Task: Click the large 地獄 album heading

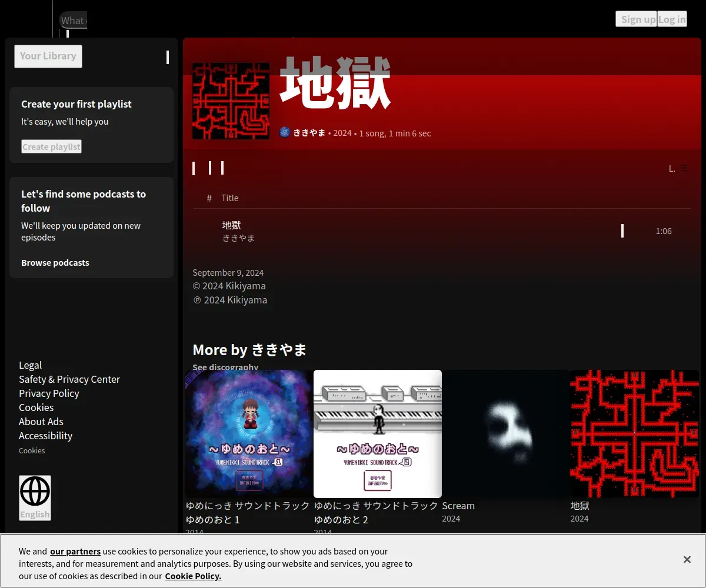Action: pos(335,83)
